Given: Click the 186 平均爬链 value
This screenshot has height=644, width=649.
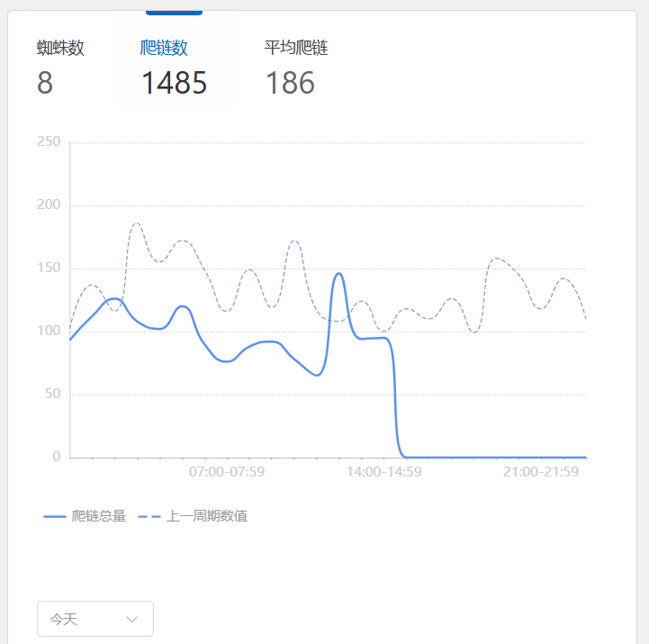Looking at the screenshot, I should point(290,83).
